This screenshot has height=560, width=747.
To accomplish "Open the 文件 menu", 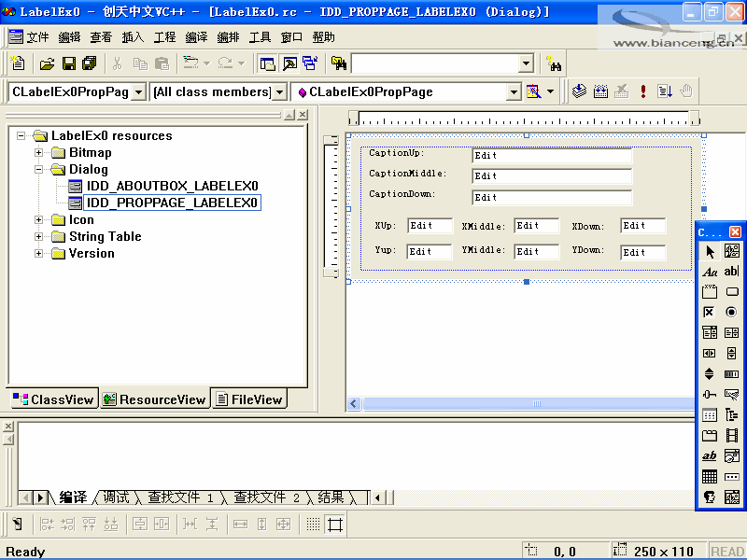I will click(x=37, y=36).
